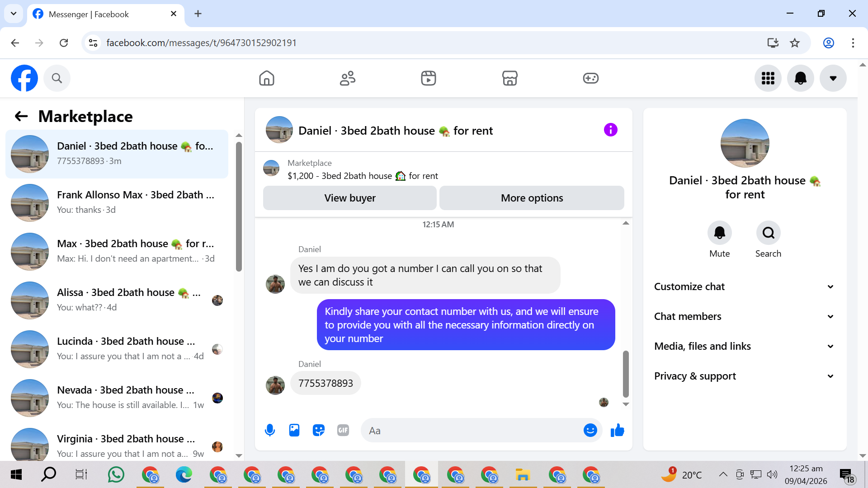This screenshot has width=868, height=488.
Task: Send a thumbs-up like
Action: pos(617,430)
